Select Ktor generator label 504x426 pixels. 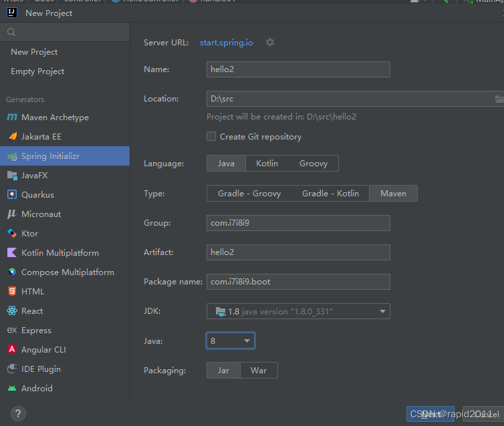pyautogui.click(x=29, y=234)
